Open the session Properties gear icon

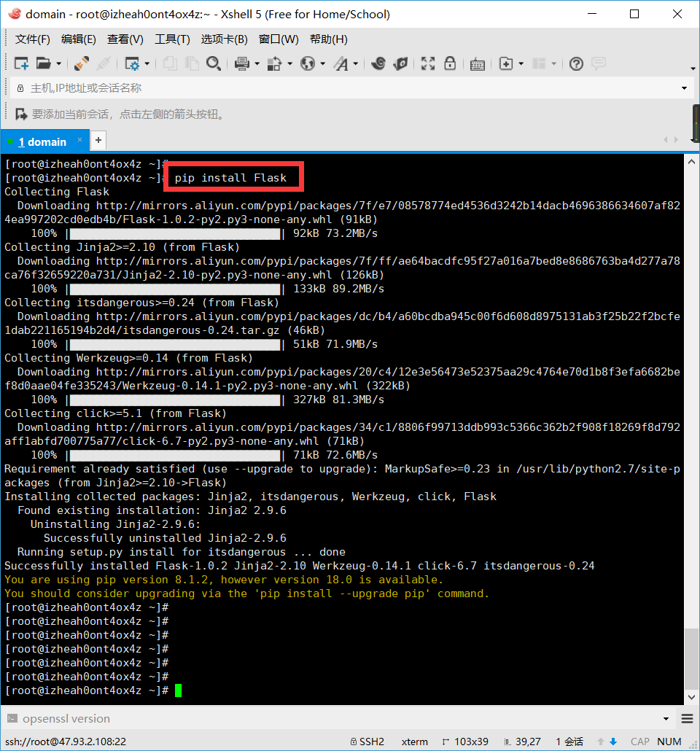pyautogui.click(x=131, y=63)
